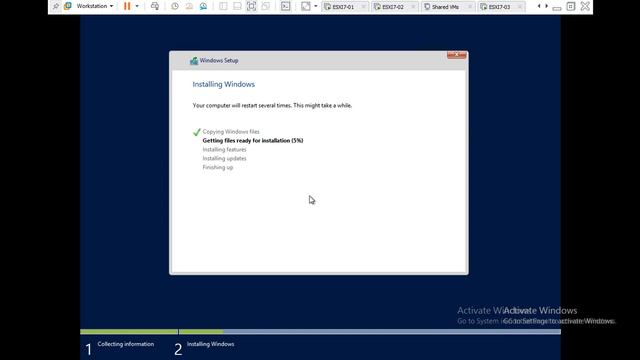640x360 pixels.
Task: Open snapshot manager icon
Action: [x=203, y=6]
